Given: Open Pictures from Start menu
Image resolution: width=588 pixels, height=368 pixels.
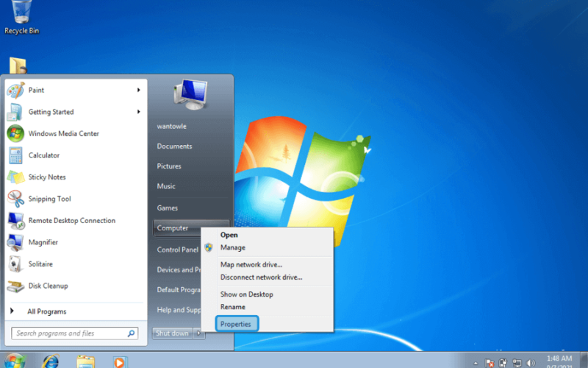Looking at the screenshot, I should [x=169, y=166].
